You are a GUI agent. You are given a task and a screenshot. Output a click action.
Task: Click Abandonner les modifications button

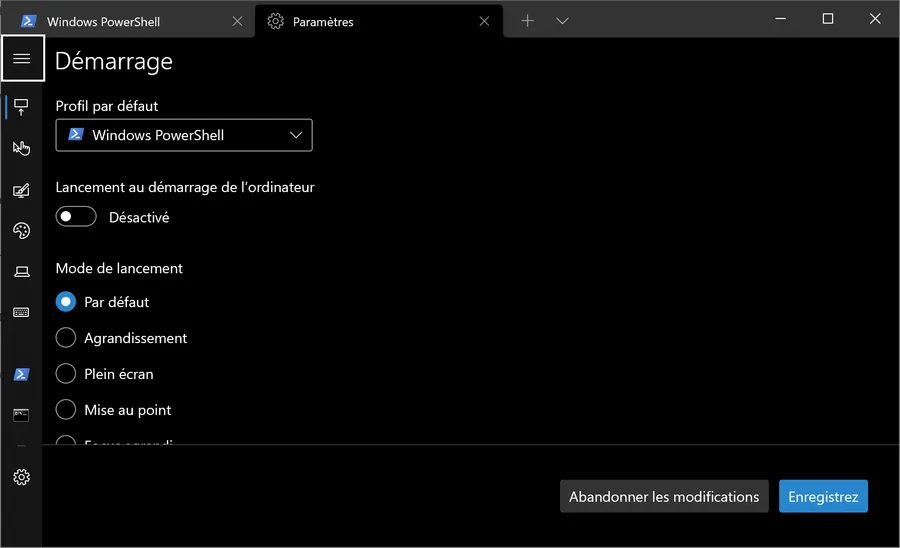(x=664, y=496)
